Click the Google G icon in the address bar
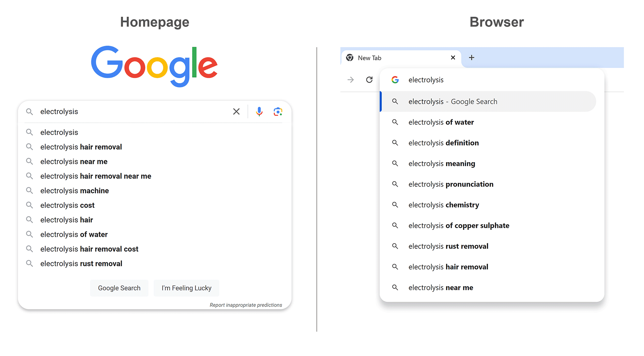The height and width of the screenshot is (356, 644). (395, 80)
